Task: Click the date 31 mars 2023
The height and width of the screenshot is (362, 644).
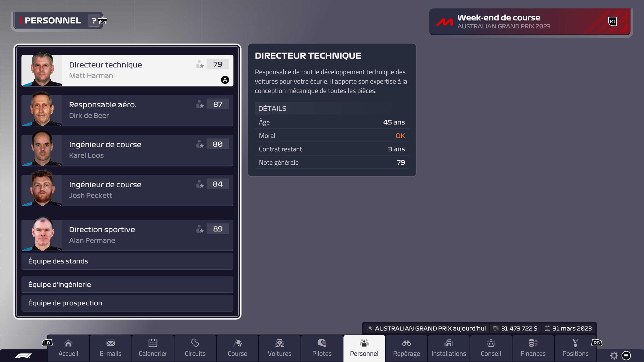Action: pos(572,328)
